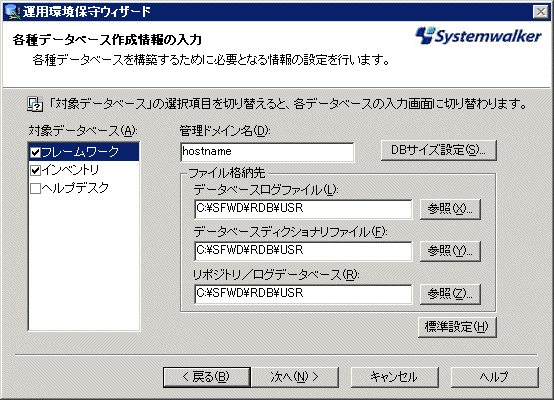The height and width of the screenshot is (400, 554).
Task: Open help with ヘルプ button
Action: pos(495,377)
